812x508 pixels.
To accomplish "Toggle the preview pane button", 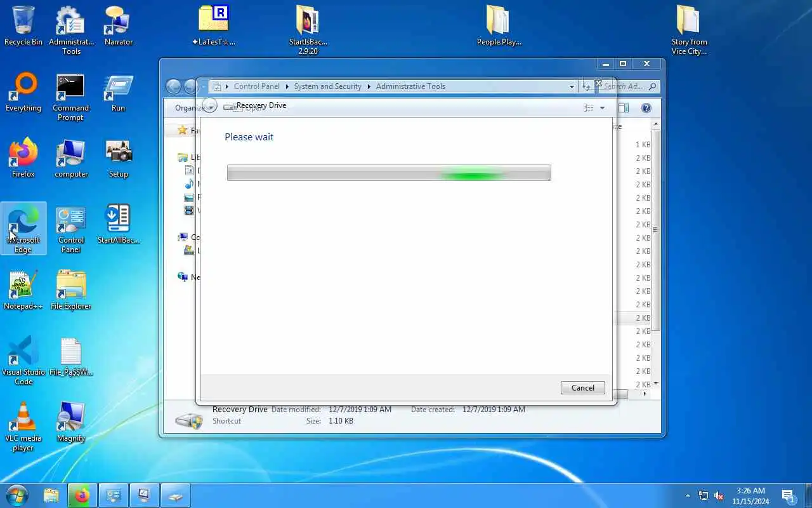I will (624, 108).
